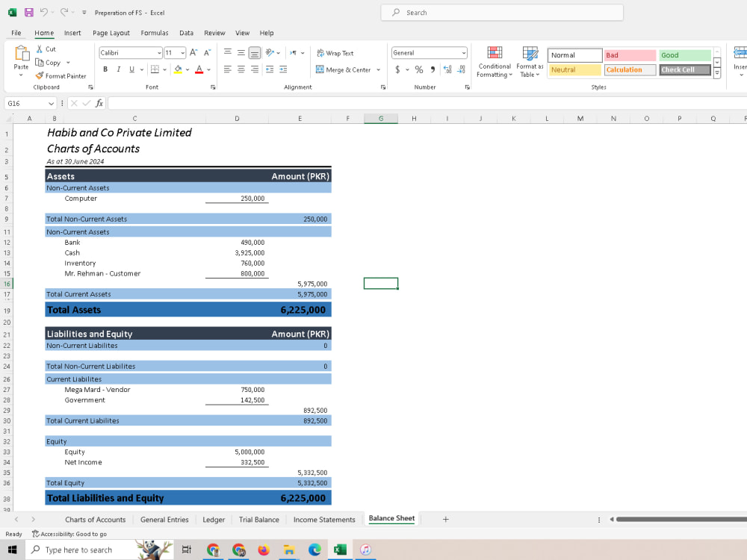The height and width of the screenshot is (560, 747).
Task: Open Format as Table gallery
Action: pos(530,62)
